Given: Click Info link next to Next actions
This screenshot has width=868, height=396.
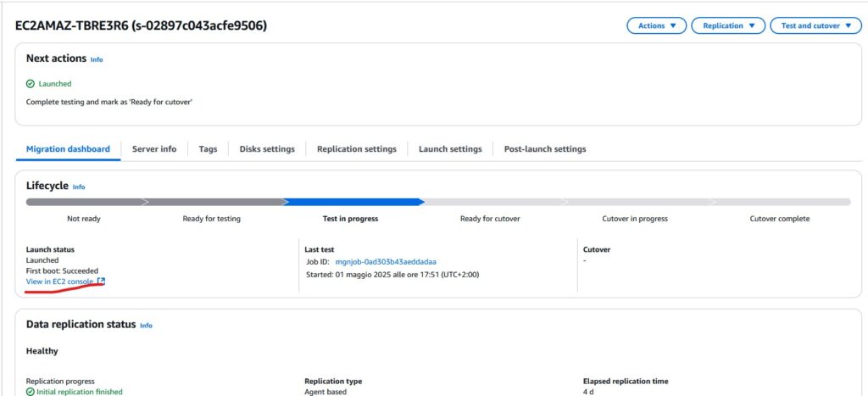Looking at the screenshot, I should pos(97,59).
